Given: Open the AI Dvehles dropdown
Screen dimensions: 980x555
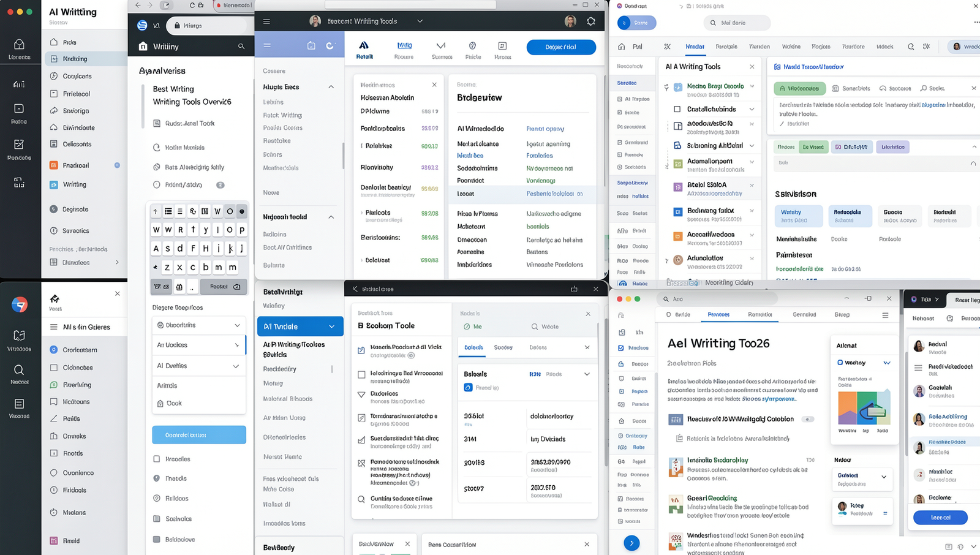Looking at the screenshot, I should [199, 366].
